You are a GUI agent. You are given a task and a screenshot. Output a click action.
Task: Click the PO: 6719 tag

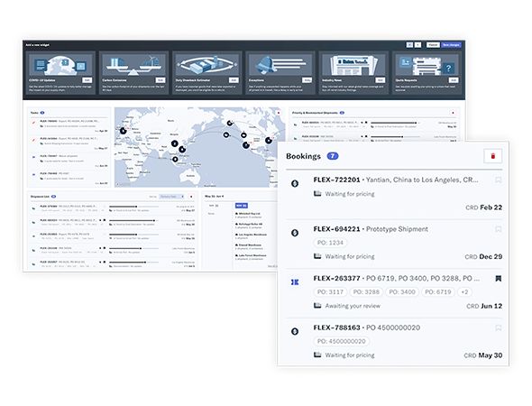click(437, 292)
